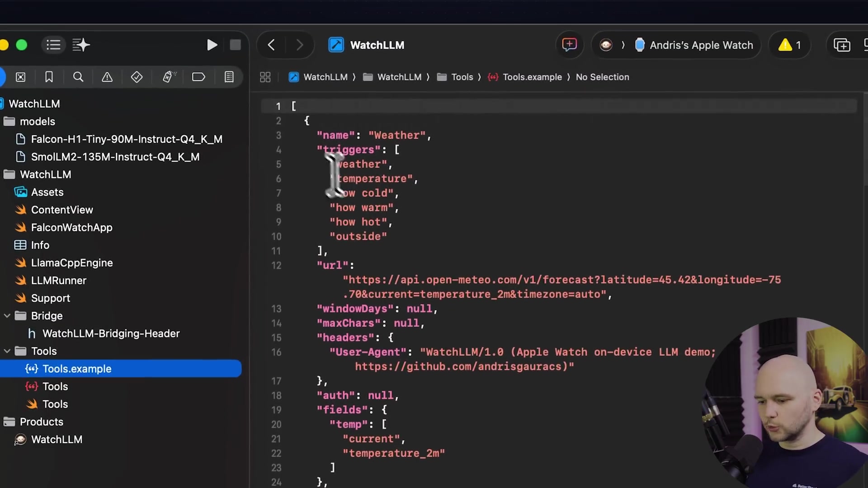
Task: Open the add feedback bubble icon
Action: coord(569,45)
